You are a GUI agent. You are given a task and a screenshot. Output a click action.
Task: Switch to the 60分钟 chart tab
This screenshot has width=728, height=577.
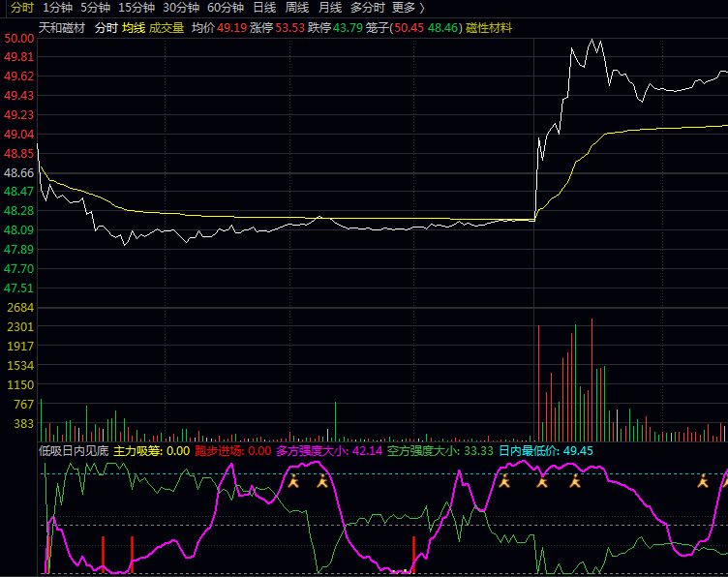tap(226, 8)
